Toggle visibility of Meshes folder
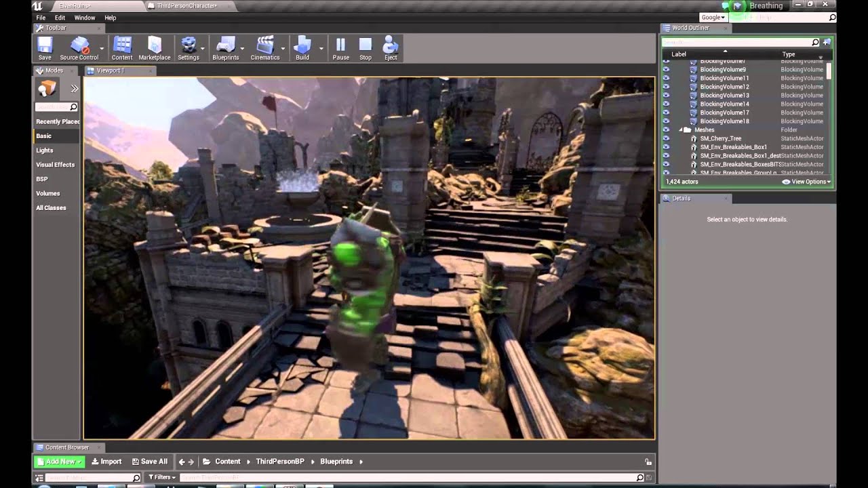This screenshot has height=488, width=868. [x=666, y=129]
